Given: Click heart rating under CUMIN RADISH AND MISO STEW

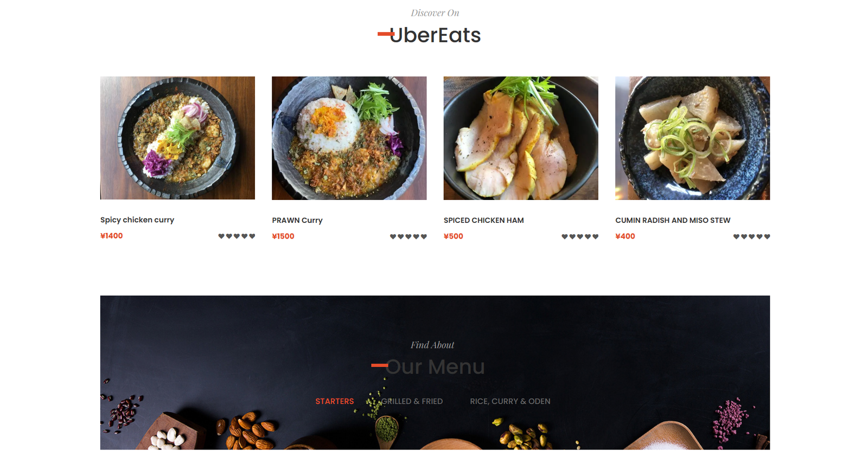Looking at the screenshot, I should click(751, 237).
